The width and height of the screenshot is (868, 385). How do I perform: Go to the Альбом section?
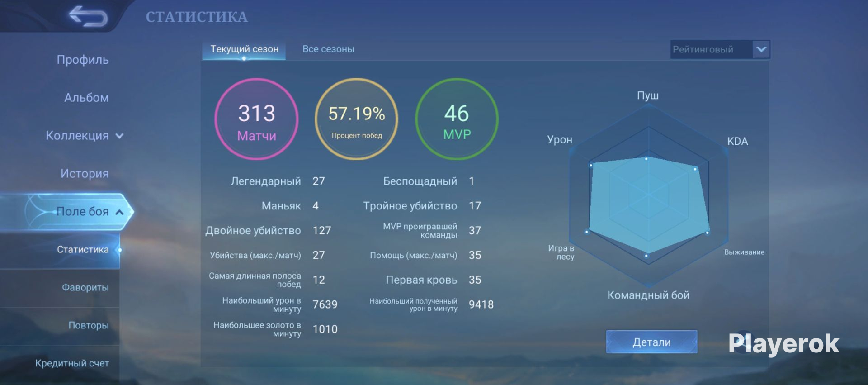[86, 98]
